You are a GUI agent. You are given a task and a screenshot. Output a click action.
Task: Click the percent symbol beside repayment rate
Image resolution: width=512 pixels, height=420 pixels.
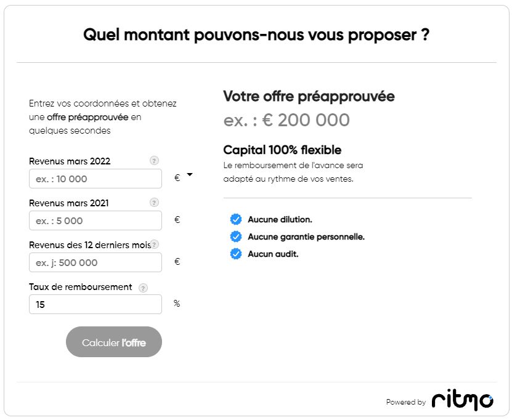(x=177, y=304)
